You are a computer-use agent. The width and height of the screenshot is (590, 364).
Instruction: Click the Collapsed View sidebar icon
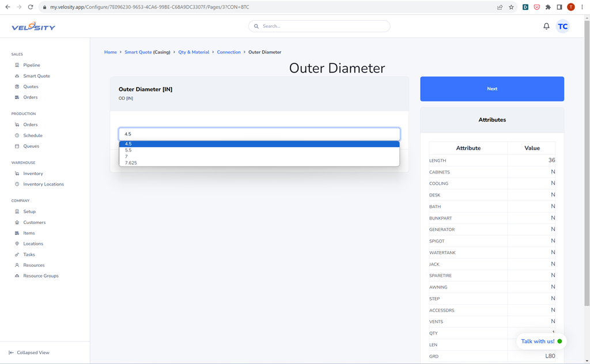[x=11, y=352]
